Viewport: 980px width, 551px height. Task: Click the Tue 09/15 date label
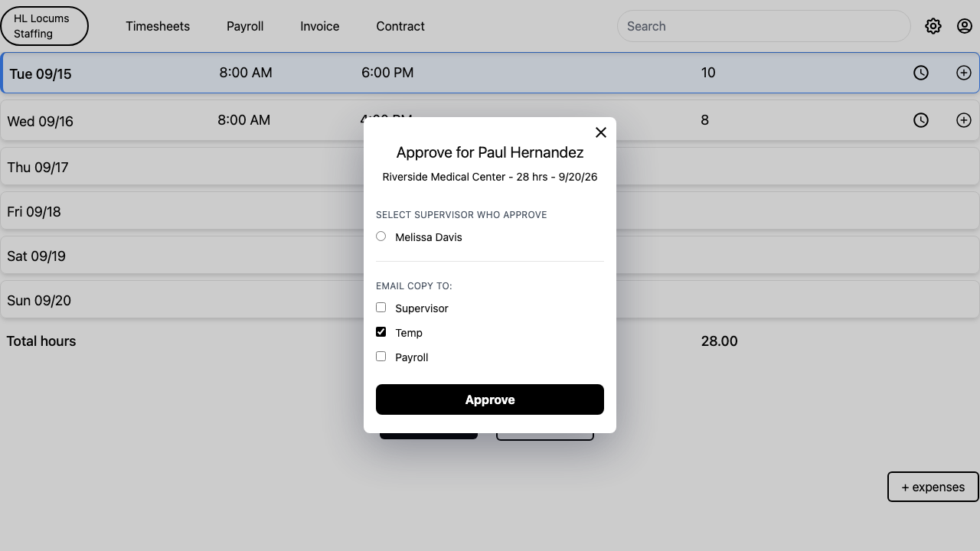pyautogui.click(x=41, y=74)
